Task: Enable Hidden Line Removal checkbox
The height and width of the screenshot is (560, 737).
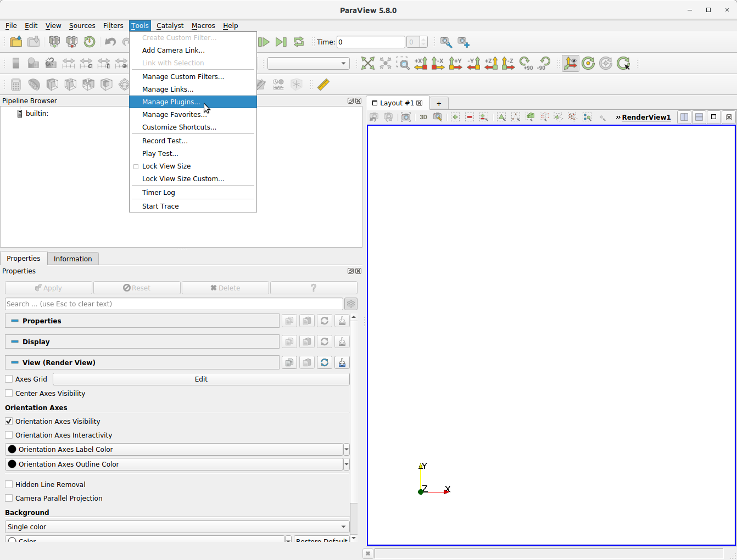Action: (x=9, y=484)
